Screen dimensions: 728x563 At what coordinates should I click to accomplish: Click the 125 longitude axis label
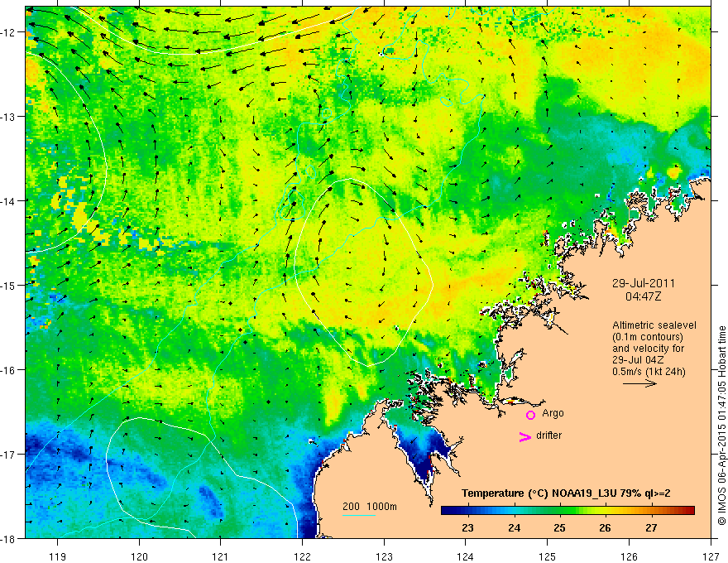coord(548,556)
